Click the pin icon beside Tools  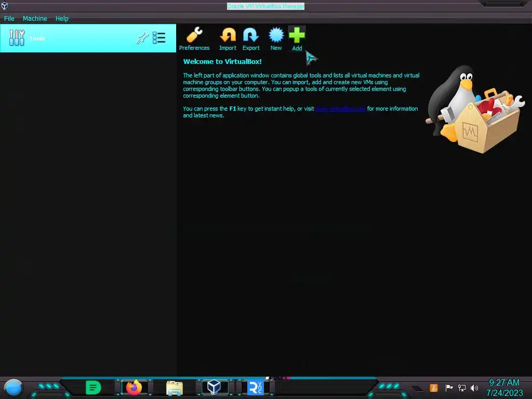point(142,38)
